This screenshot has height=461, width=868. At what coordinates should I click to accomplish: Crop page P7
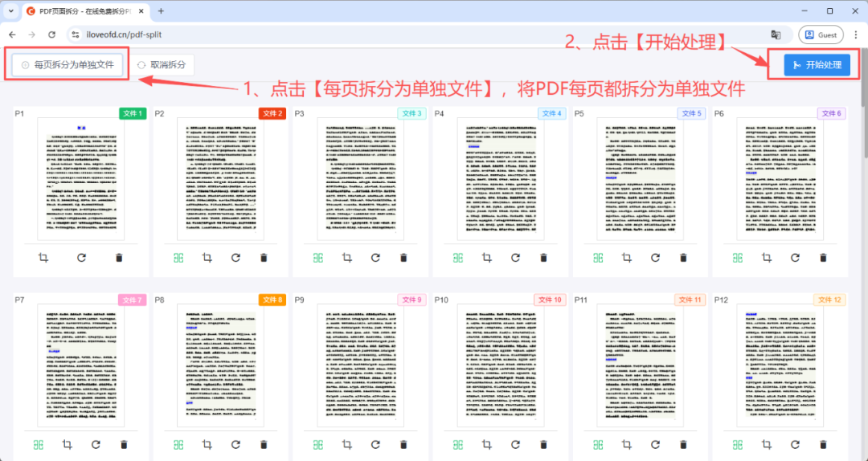point(67,444)
